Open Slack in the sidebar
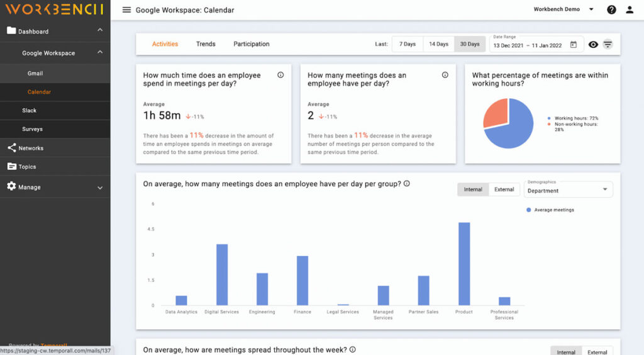The height and width of the screenshot is (355, 644). tap(55, 111)
